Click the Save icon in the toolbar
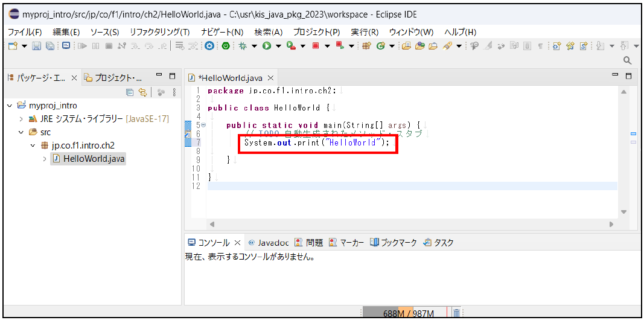644x320 pixels. (36, 46)
